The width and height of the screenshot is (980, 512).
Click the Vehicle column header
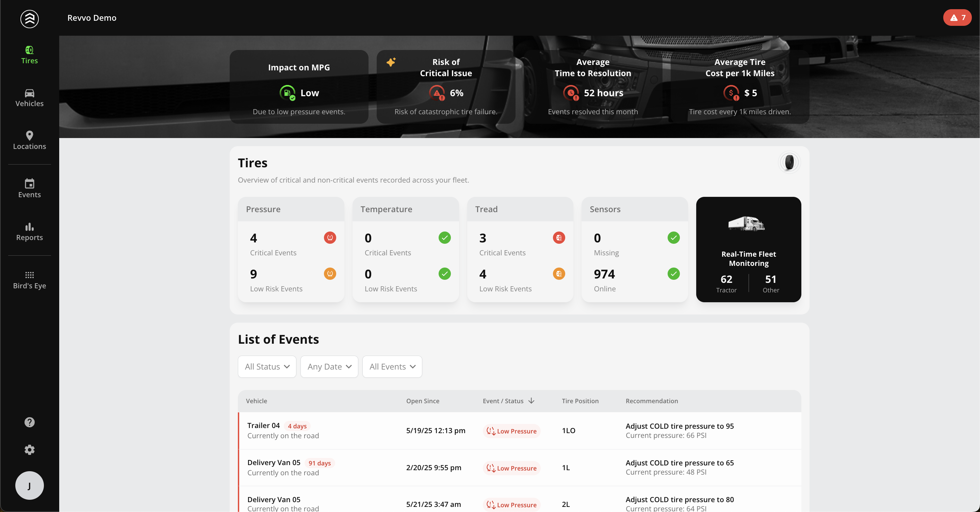pos(256,400)
